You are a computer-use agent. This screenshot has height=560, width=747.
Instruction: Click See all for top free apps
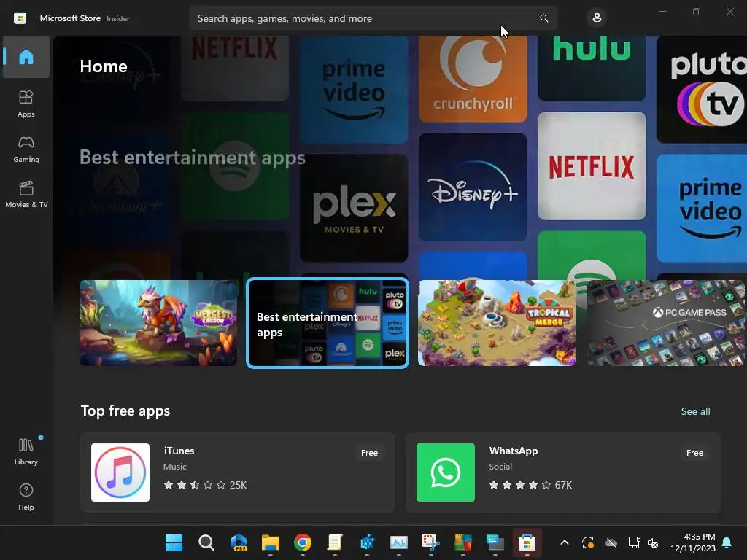point(695,411)
